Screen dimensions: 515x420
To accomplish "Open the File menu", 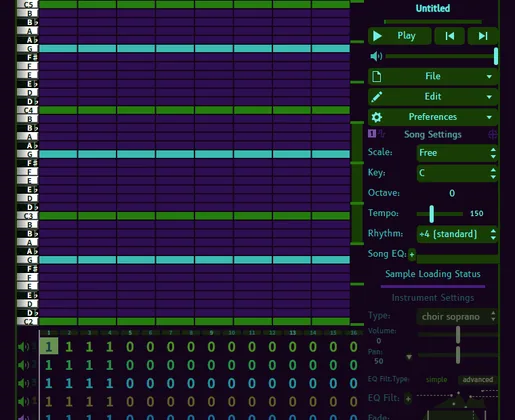I will tap(433, 76).
